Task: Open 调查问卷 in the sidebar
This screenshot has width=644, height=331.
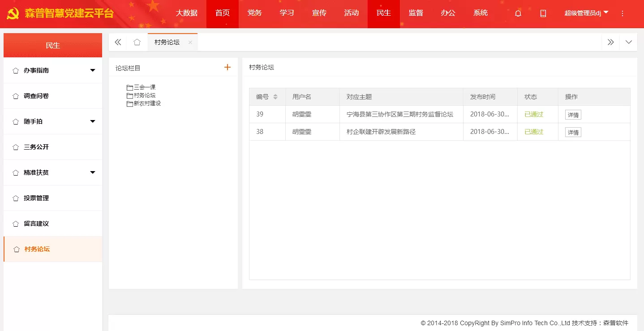Action: (x=53, y=96)
